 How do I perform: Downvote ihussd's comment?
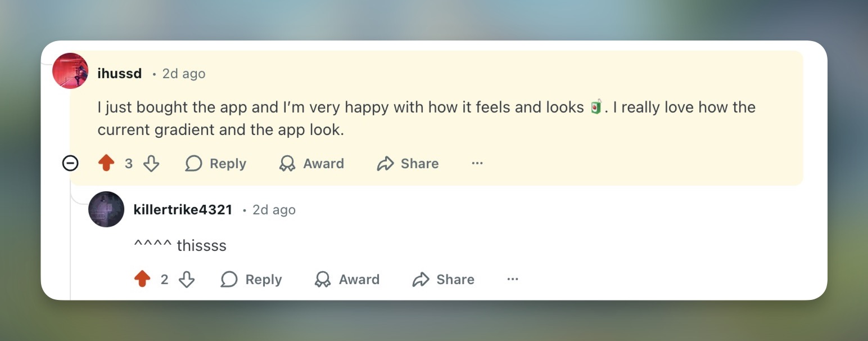(x=151, y=163)
